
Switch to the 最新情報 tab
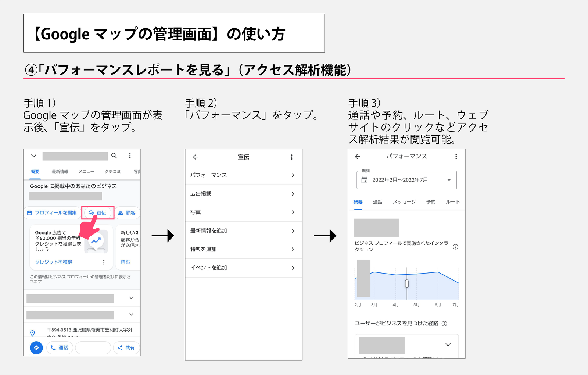(60, 172)
